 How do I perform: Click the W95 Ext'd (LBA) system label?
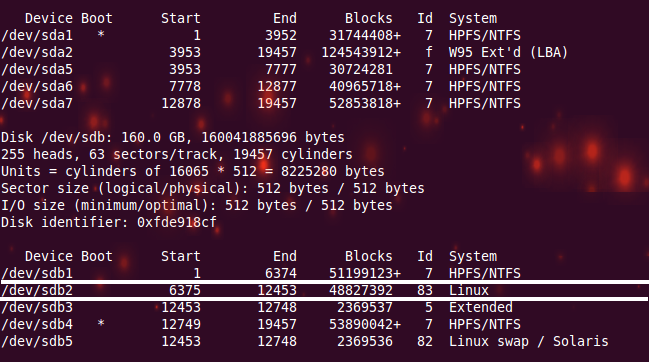point(508,53)
